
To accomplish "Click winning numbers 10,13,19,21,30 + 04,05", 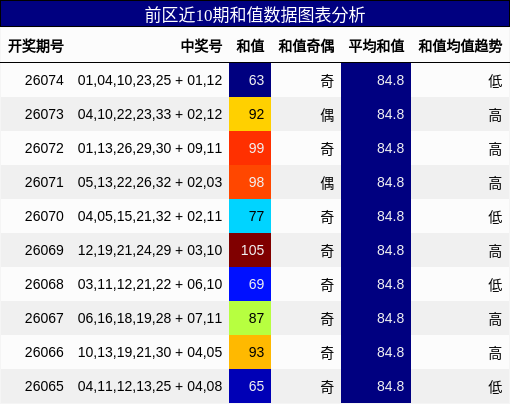I will (150, 352).
